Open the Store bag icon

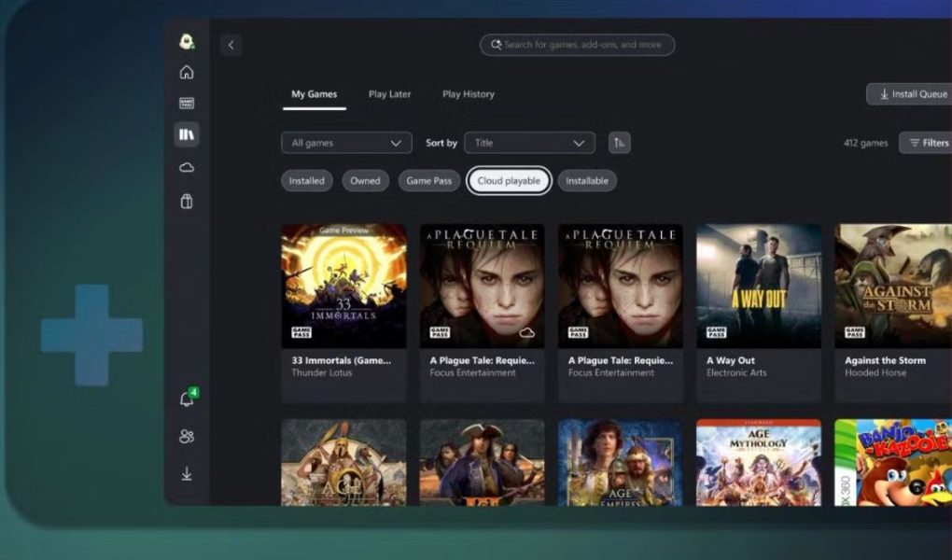pyautogui.click(x=187, y=201)
